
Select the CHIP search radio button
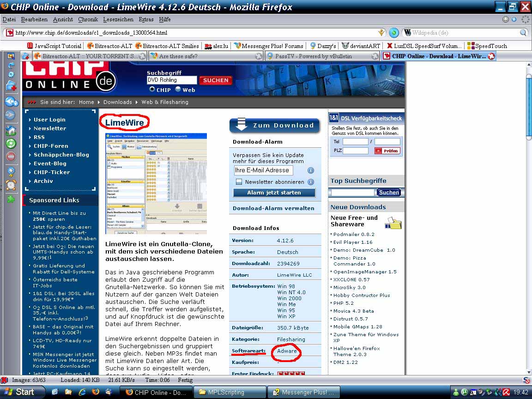coord(152,90)
